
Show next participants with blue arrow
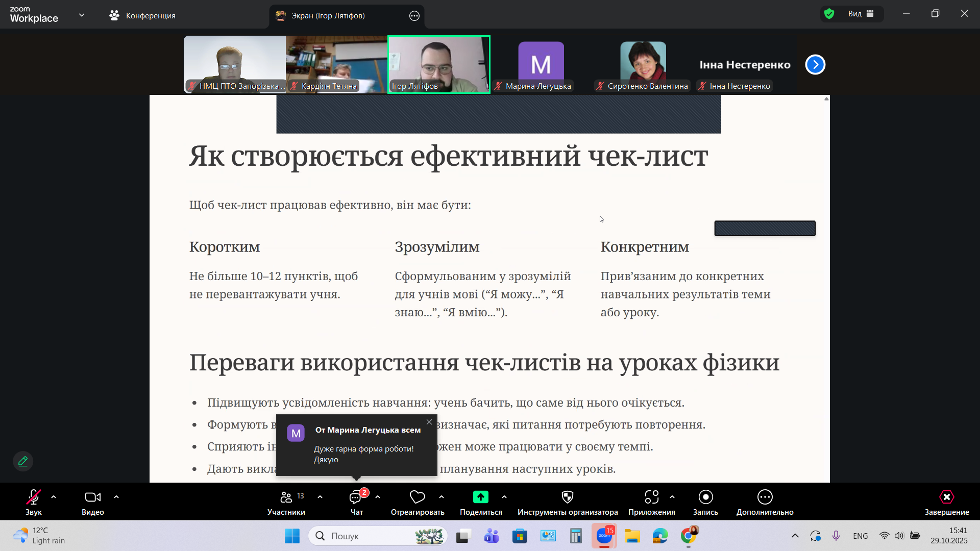point(815,65)
